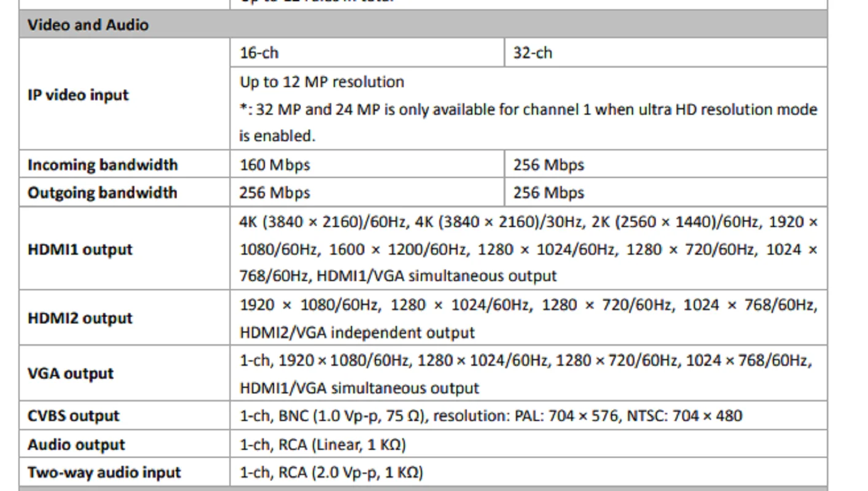
Task: Select the 16-ch column header cell
Action: point(367,53)
